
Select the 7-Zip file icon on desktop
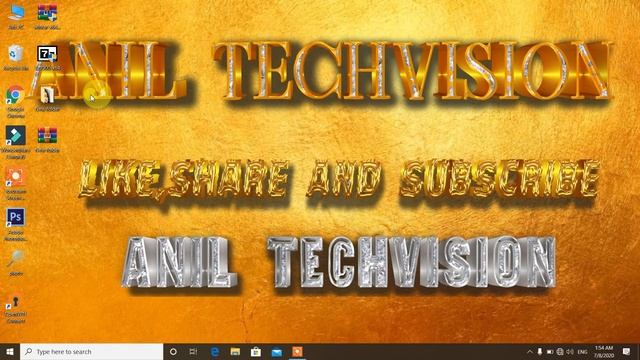(x=47, y=58)
